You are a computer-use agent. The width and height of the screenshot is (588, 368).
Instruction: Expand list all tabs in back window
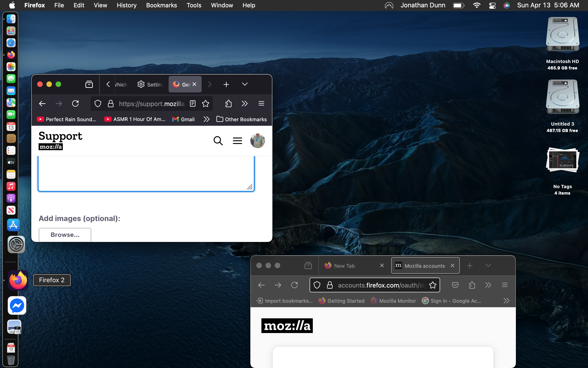(x=488, y=265)
